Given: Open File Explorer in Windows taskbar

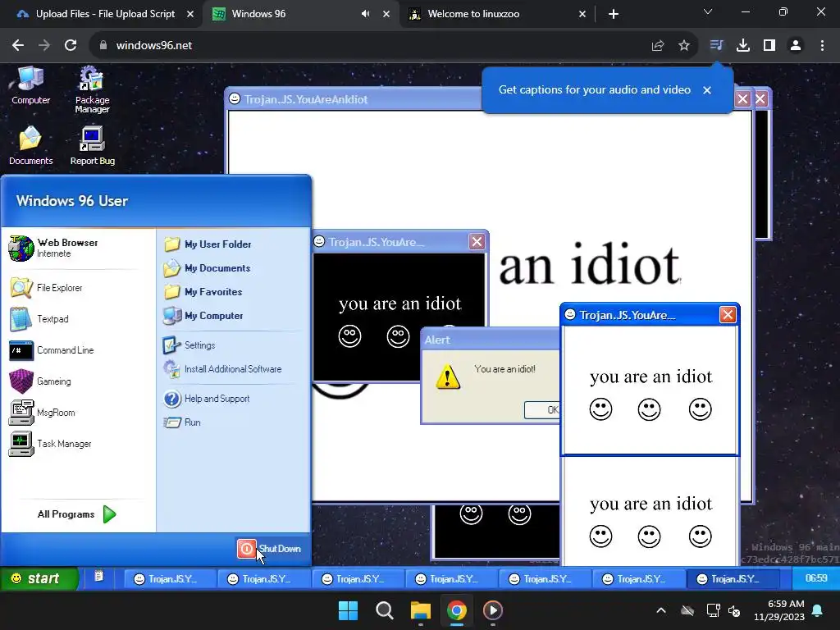Looking at the screenshot, I should click(x=421, y=610).
